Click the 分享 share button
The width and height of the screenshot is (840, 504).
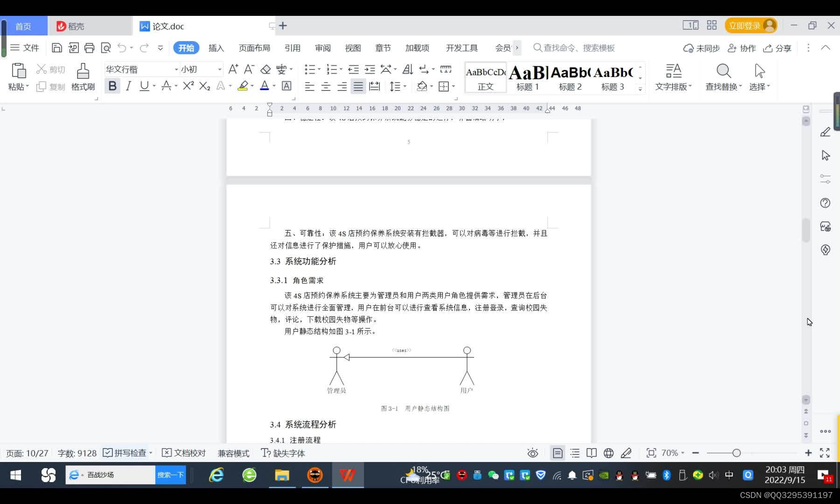click(x=777, y=48)
